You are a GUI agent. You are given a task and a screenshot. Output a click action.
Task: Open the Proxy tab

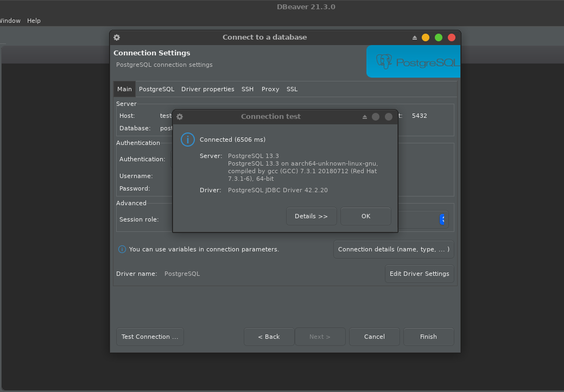pos(270,89)
